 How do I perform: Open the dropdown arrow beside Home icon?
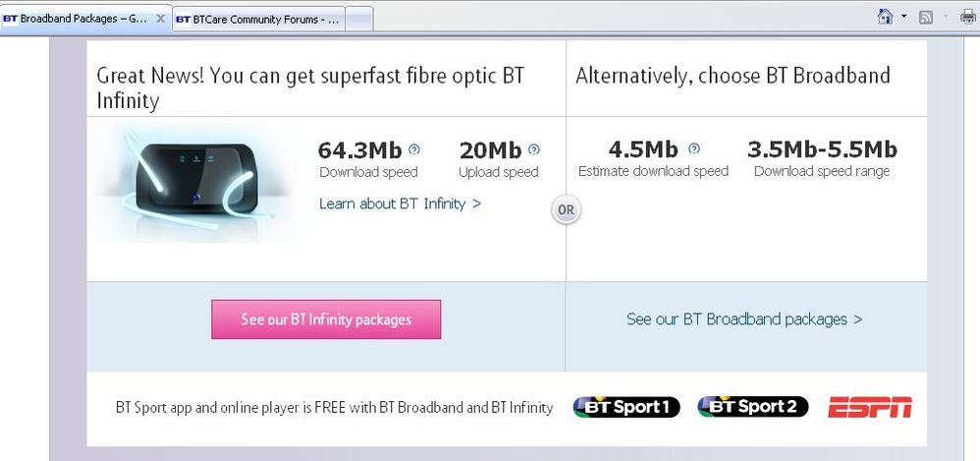pos(903,17)
